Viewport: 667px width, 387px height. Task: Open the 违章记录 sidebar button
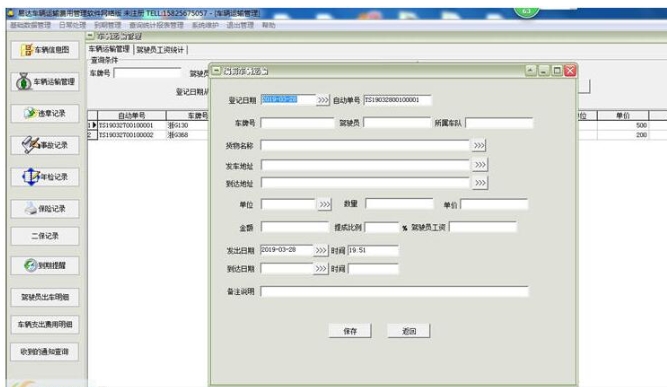tap(45, 113)
